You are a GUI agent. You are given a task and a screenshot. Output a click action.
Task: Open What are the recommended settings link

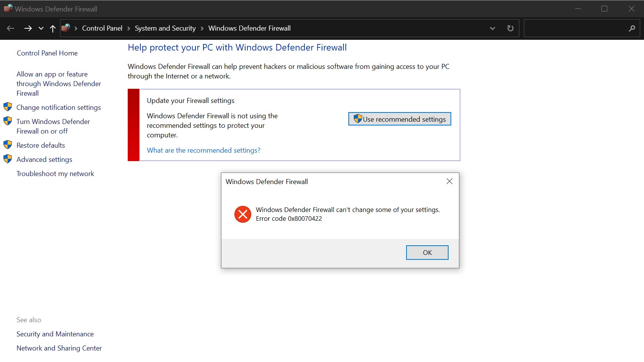click(x=203, y=150)
